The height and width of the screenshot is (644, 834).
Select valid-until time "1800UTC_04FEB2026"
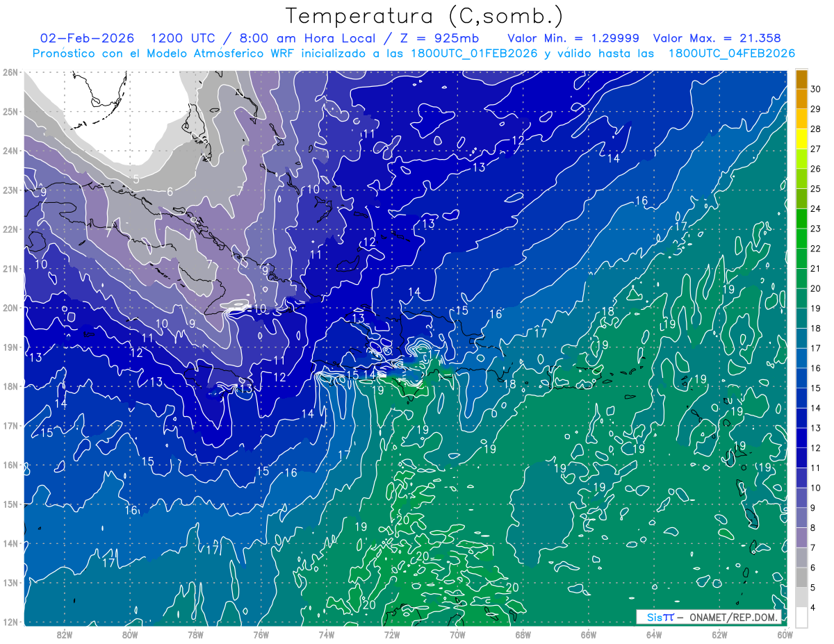pos(732,53)
